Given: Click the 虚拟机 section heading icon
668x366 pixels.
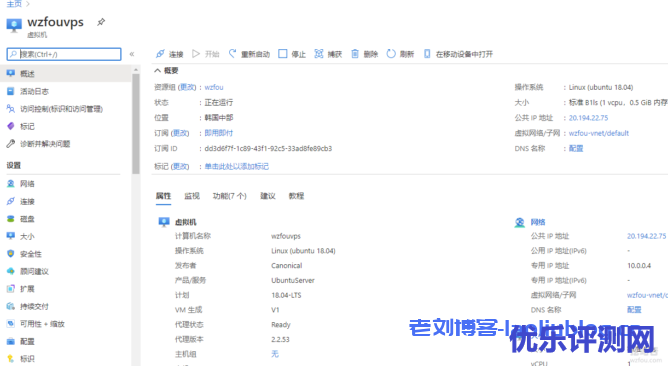Looking at the screenshot, I should [x=164, y=222].
